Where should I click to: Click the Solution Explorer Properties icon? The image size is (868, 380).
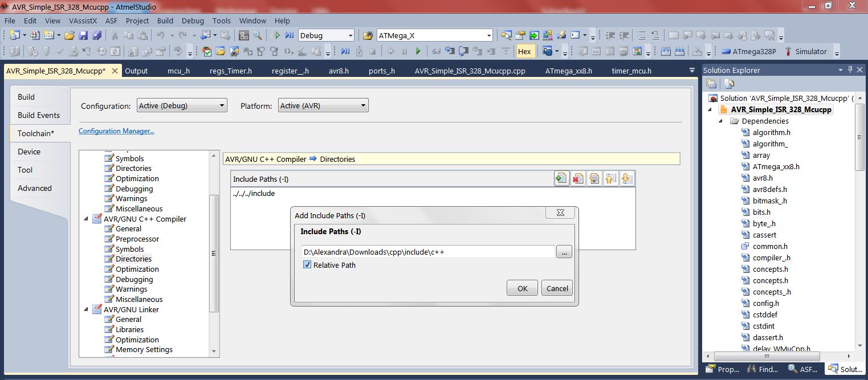[712, 84]
